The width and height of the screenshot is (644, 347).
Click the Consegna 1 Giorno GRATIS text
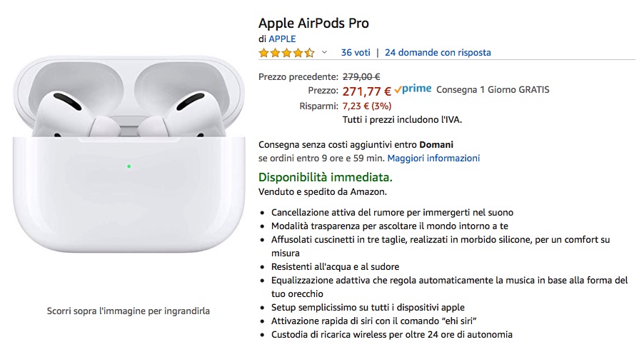pos(493,90)
